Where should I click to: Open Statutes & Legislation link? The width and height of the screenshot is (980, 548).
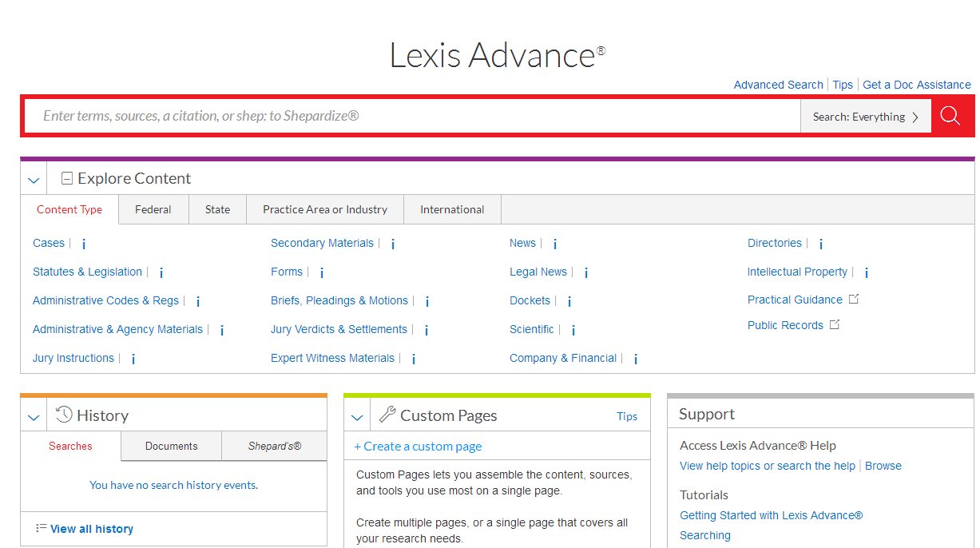pyautogui.click(x=87, y=272)
